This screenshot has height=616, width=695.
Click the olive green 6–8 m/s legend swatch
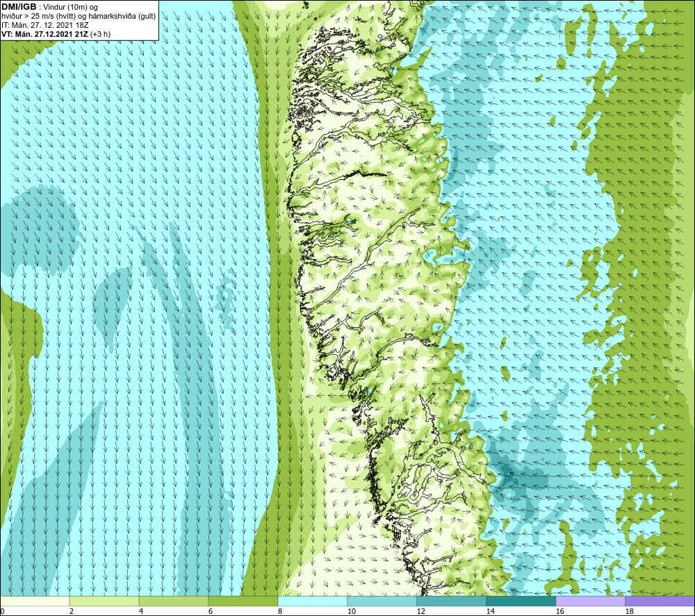pos(243,601)
